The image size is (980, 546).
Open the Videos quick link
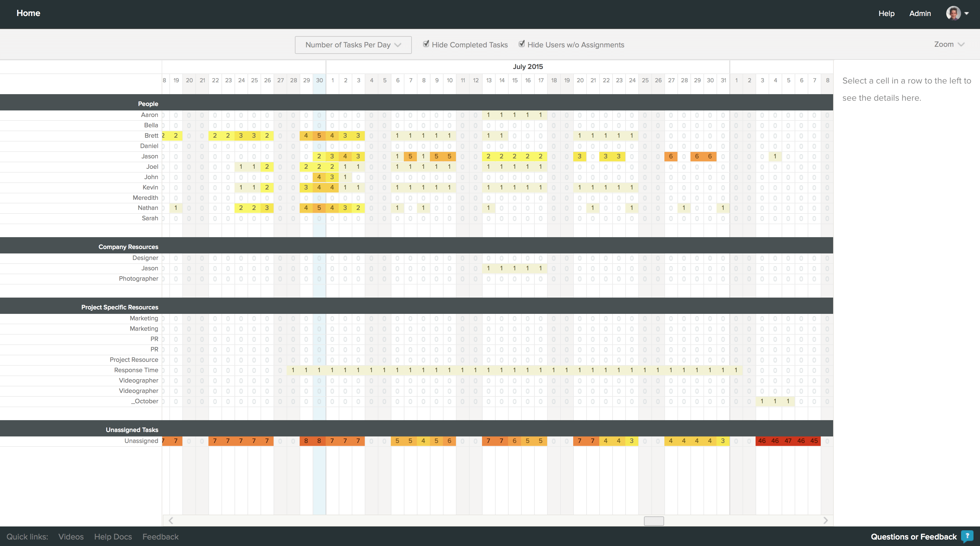(71, 537)
